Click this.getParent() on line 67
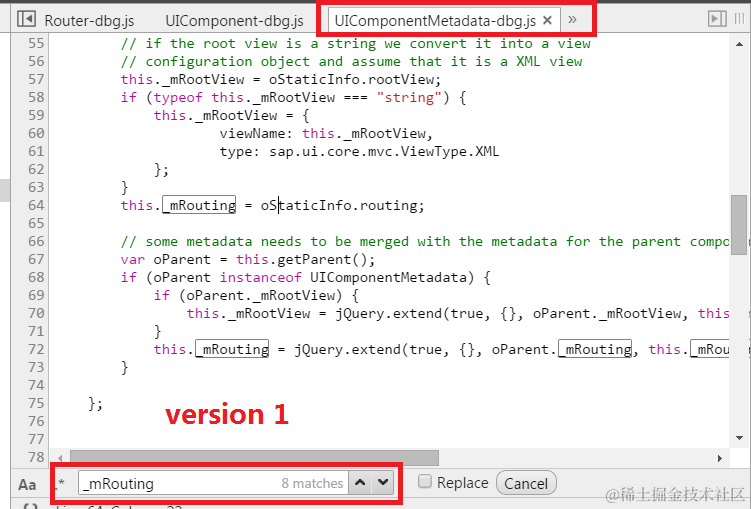Screen dimensions: 751x509 pyautogui.click(x=301, y=260)
